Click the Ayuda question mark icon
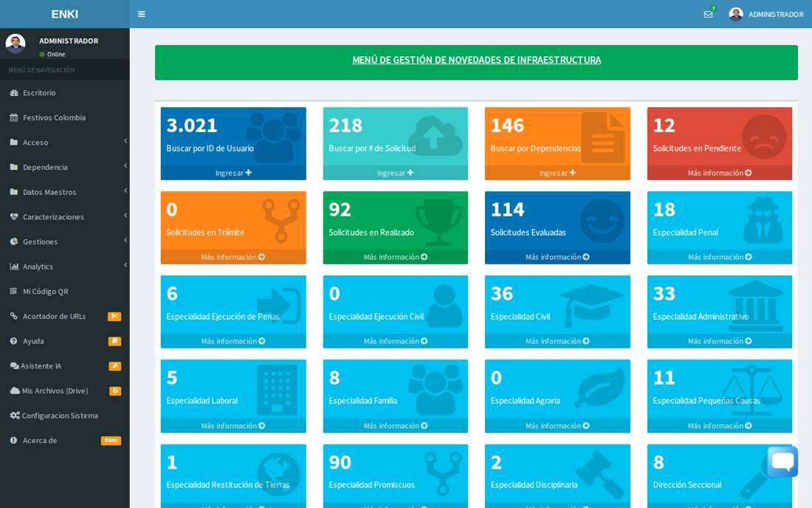812x508 pixels. pos(14,341)
